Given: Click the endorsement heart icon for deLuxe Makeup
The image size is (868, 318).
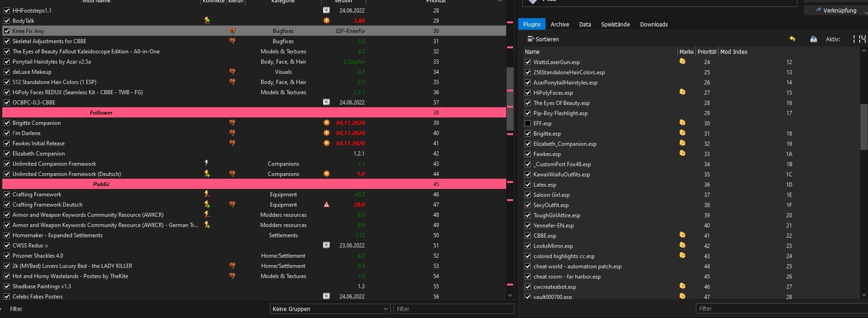Looking at the screenshot, I should click(232, 72).
